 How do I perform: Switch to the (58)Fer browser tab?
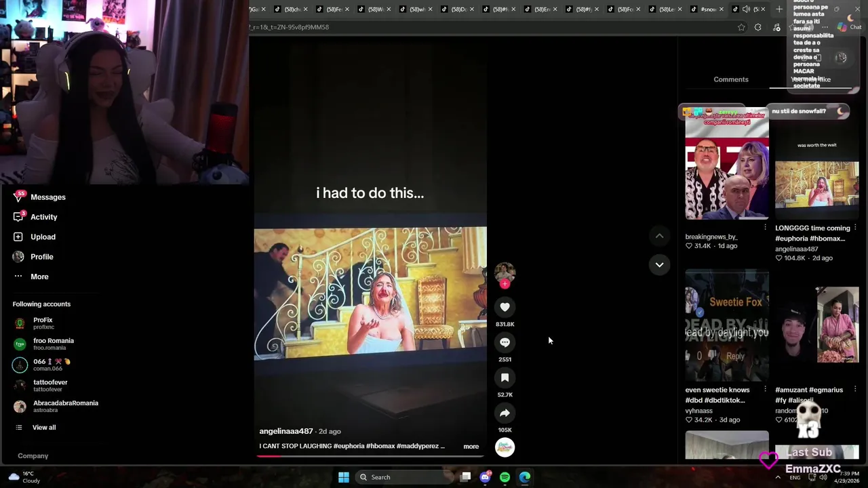coord(332,9)
